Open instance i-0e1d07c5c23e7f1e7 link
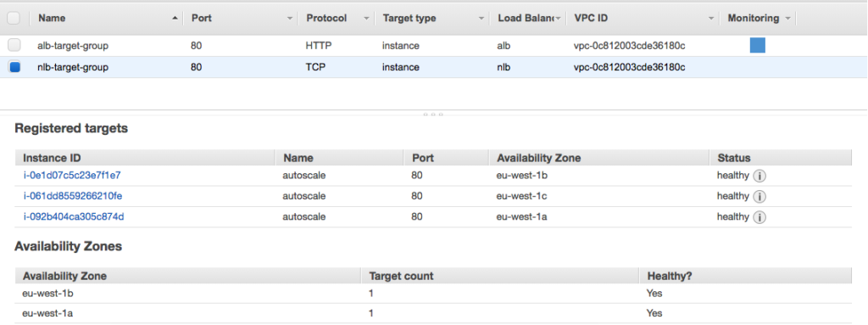The width and height of the screenshot is (868, 325). (72, 176)
